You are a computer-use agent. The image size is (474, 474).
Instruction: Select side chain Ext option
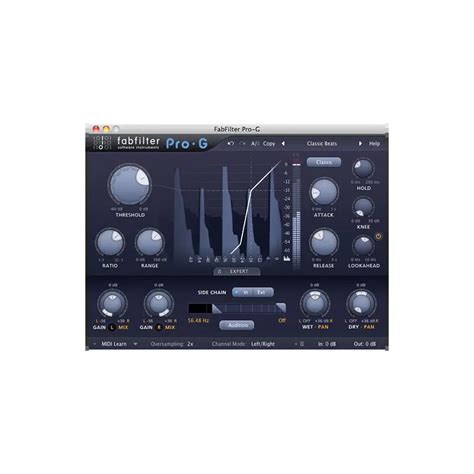(262, 292)
